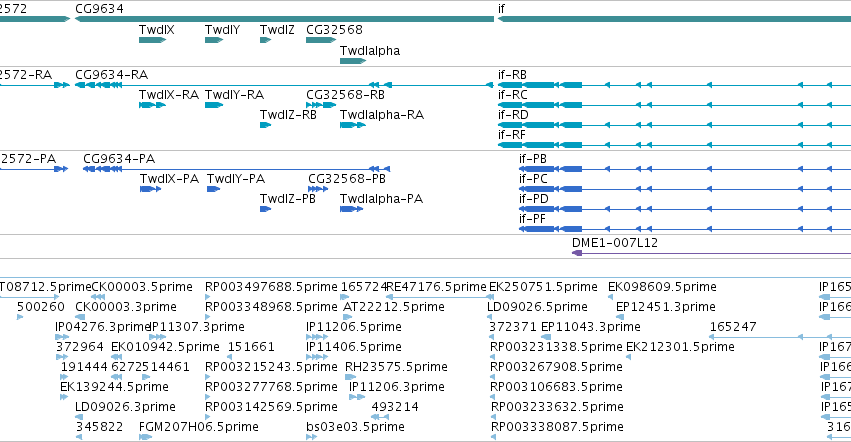851x442 pixels.
Task: Click protein TwdlY-PA label
Action: pyautogui.click(x=236, y=179)
